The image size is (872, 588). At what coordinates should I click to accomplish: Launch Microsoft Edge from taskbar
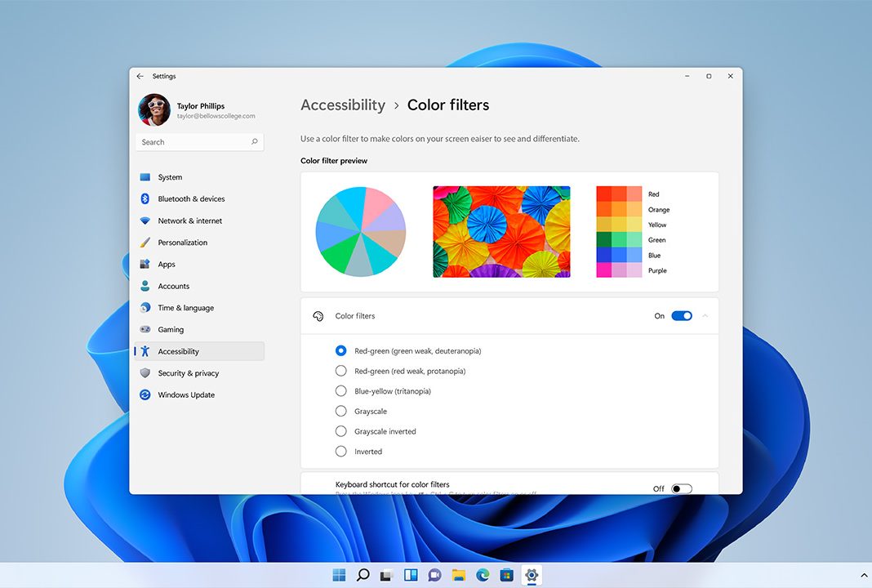pyautogui.click(x=483, y=575)
